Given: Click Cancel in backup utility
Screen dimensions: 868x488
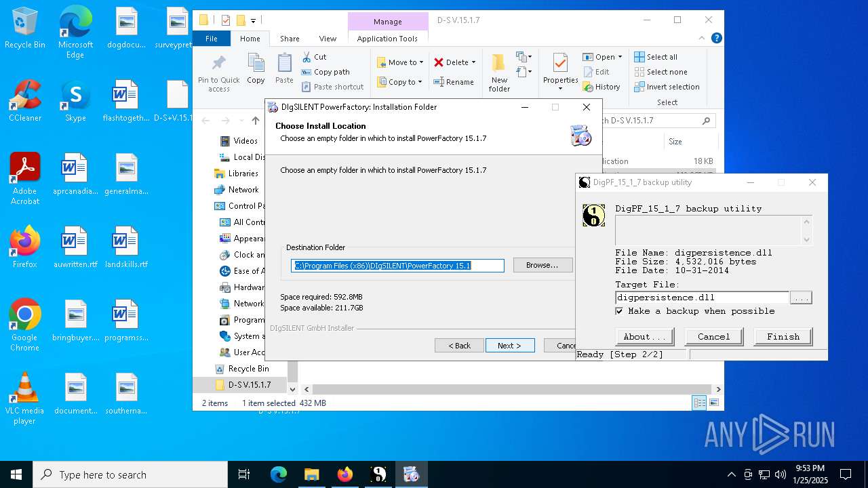Looking at the screenshot, I should [x=714, y=337].
